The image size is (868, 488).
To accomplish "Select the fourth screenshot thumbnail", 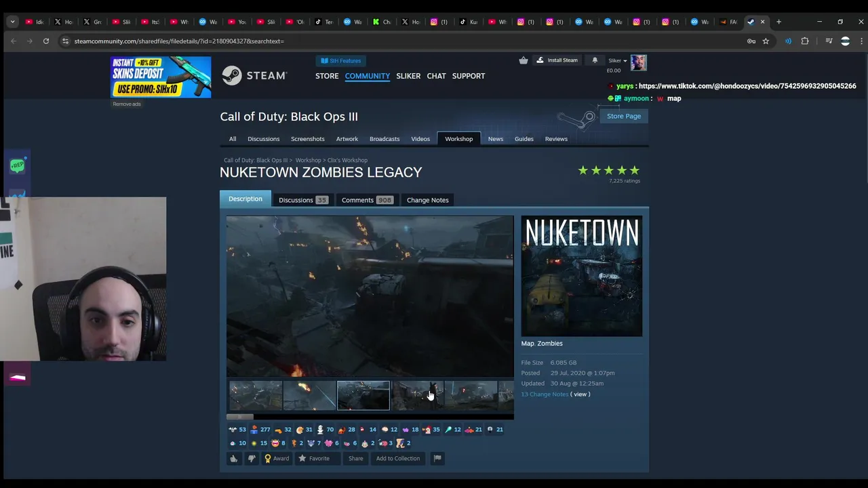I will 417,396.
